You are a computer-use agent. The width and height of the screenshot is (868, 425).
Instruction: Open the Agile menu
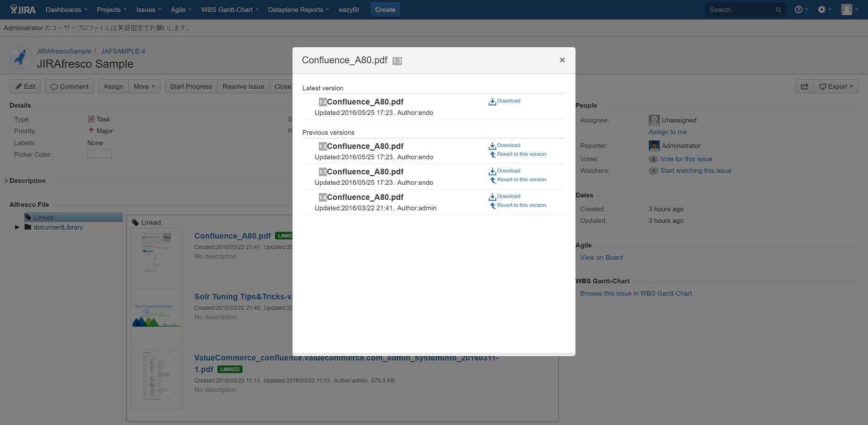coord(181,9)
